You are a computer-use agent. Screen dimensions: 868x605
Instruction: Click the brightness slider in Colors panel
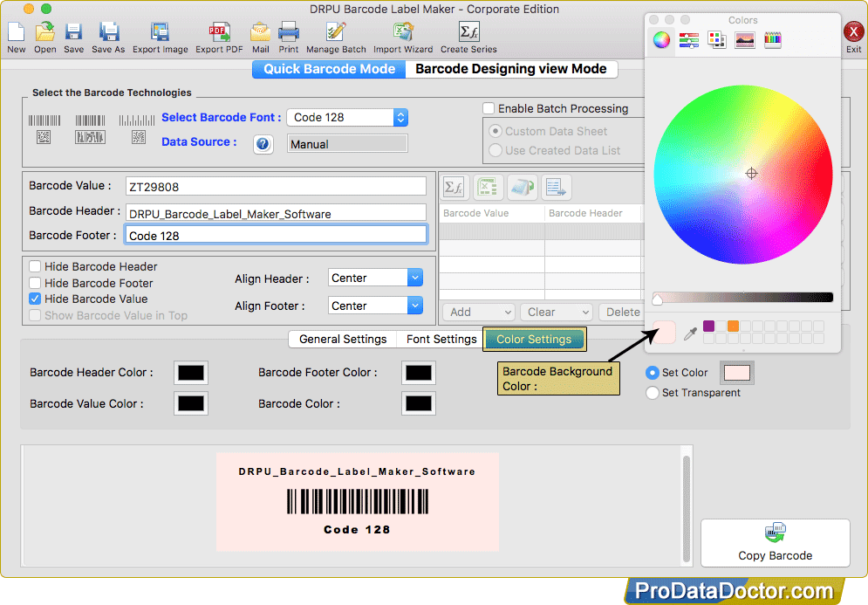(743, 298)
